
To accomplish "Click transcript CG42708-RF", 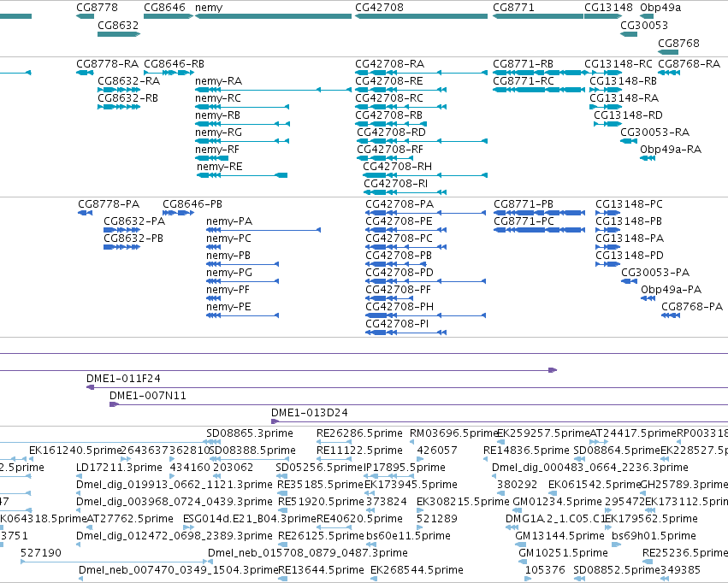I will pos(389,150).
